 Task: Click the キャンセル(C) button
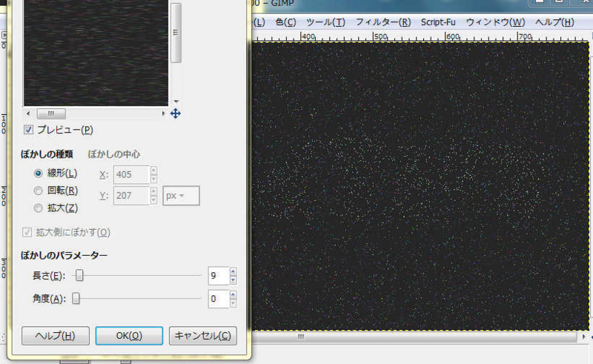[x=202, y=336]
